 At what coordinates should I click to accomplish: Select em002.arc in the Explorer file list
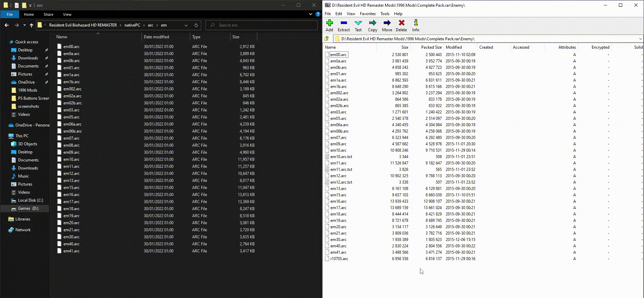[72, 89]
